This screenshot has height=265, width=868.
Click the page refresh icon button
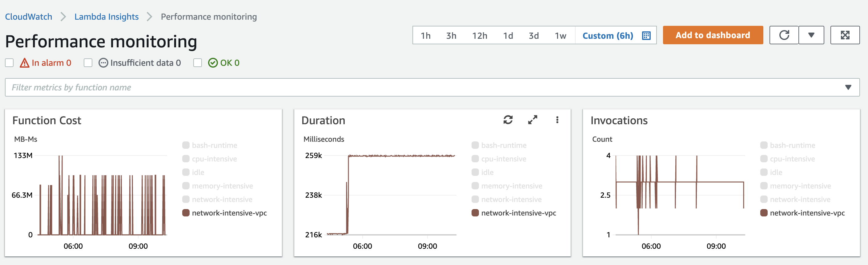tap(784, 35)
